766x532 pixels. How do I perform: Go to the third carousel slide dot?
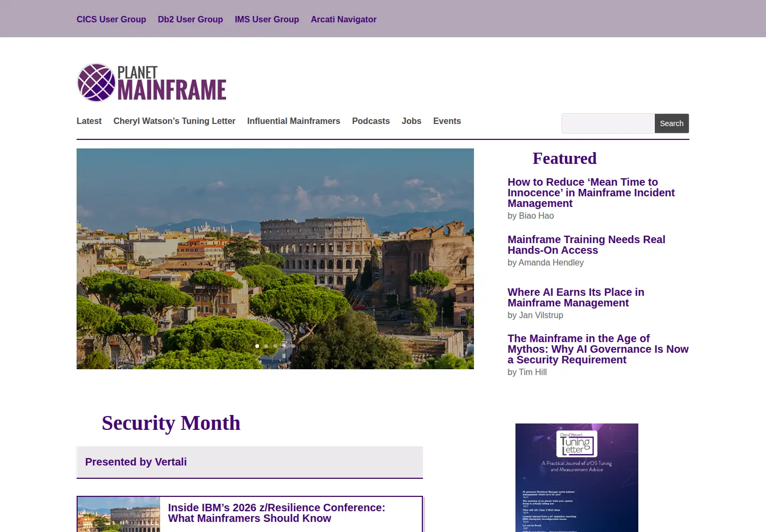[x=276, y=346]
